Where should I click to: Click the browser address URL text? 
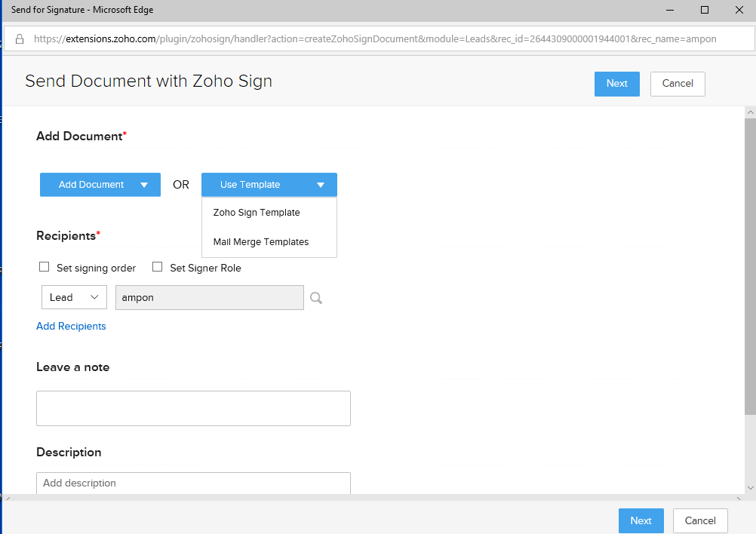(x=375, y=39)
